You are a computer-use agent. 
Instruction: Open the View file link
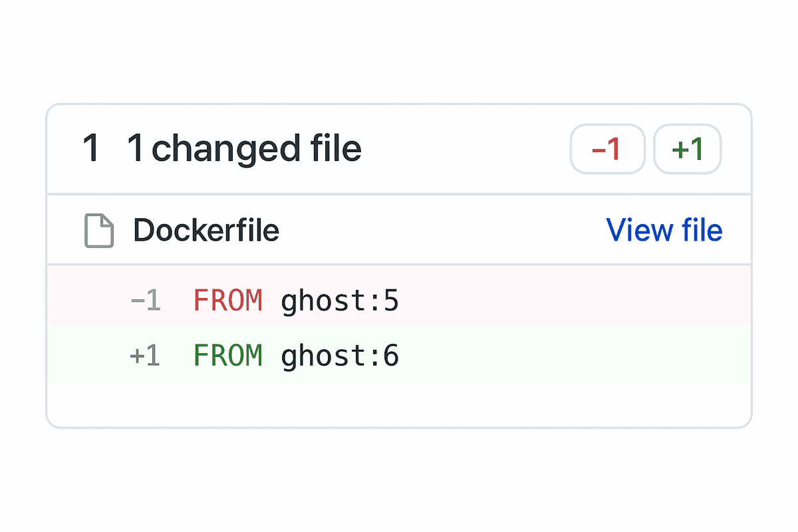[x=664, y=231]
